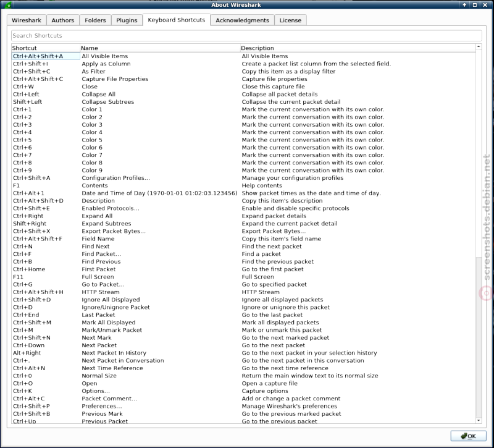Select "Open a capture file" description
494x448 pixels.
pyautogui.click(x=269, y=383)
